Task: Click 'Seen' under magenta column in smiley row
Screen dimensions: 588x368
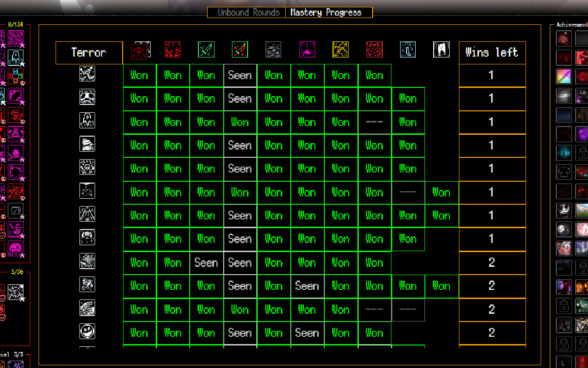Action: [307, 333]
